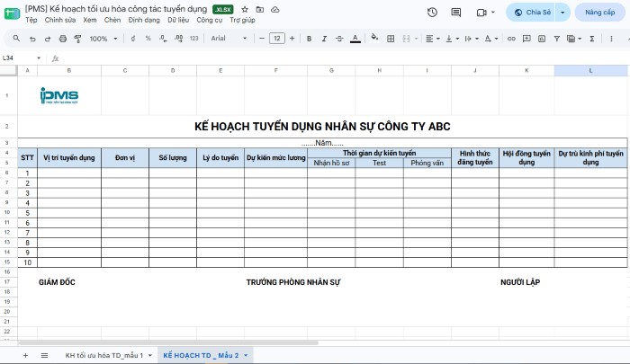Open KẾ HOẠCH TD _ Mẫu 2 tab menu arrow
Viewport: 630px width, 364px height.
point(246,356)
